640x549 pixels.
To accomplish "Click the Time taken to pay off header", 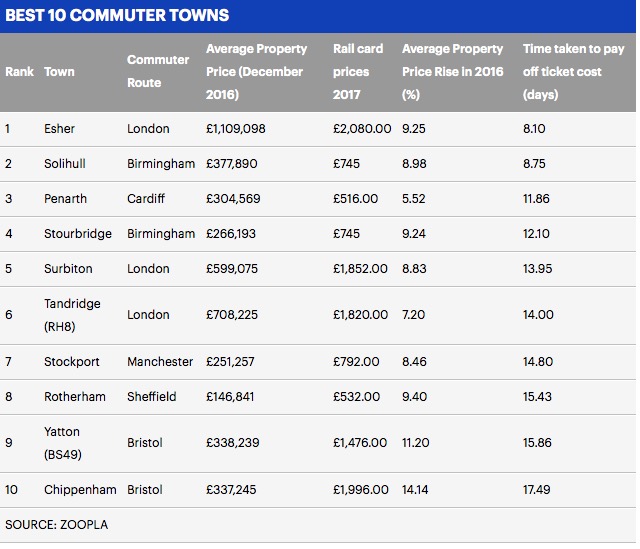I will (x=573, y=71).
